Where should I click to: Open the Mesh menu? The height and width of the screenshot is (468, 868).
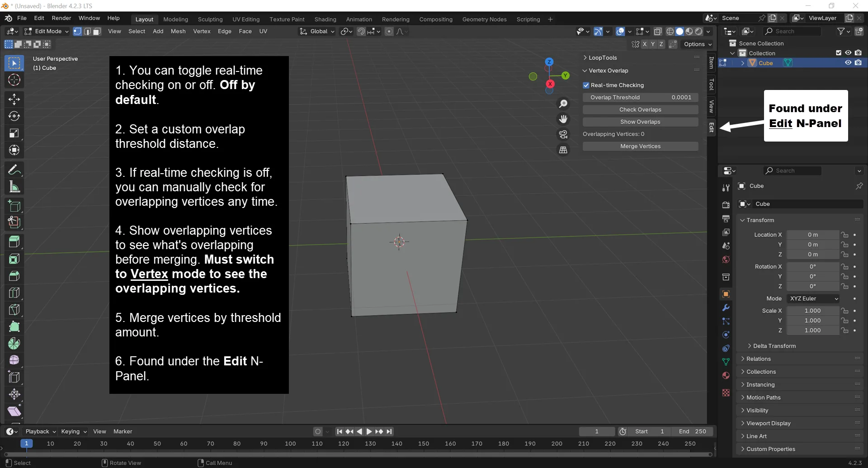[178, 31]
